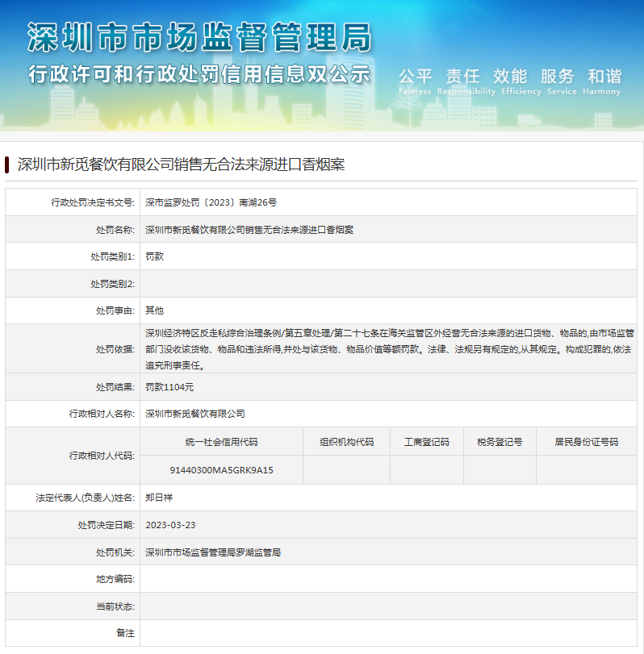Click the 工商登记码 column header
Viewport: 644px width, 654px height.
(427, 442)
